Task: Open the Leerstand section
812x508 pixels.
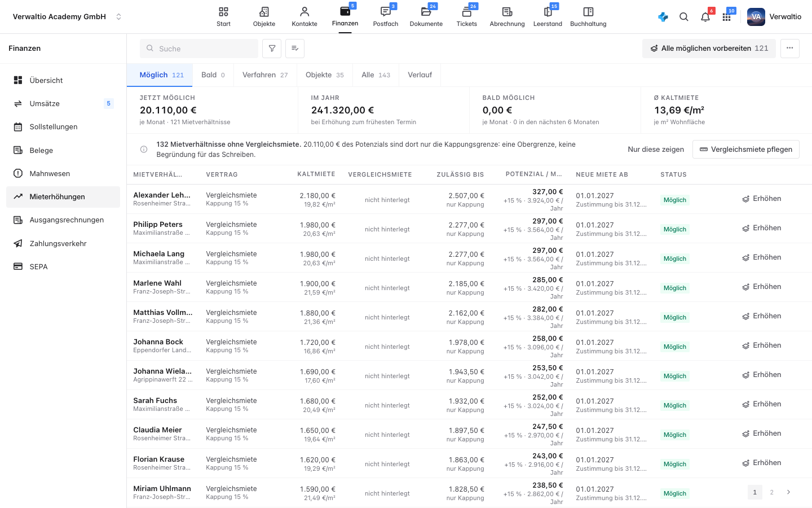Action: pyautogui.click(x=548, y=17)
